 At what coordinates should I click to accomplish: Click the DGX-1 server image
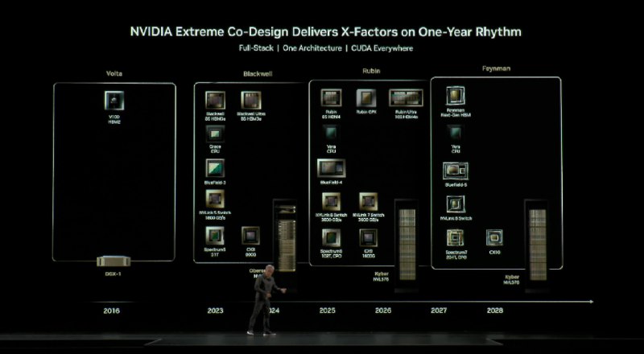click(x=114, y=261)
